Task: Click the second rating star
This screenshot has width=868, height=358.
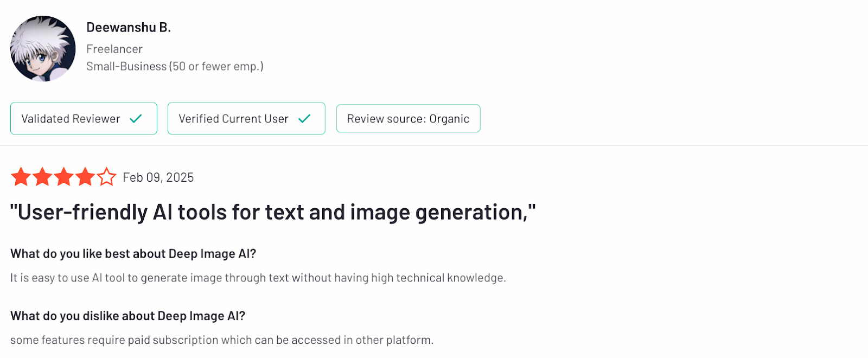Action: 42,177
